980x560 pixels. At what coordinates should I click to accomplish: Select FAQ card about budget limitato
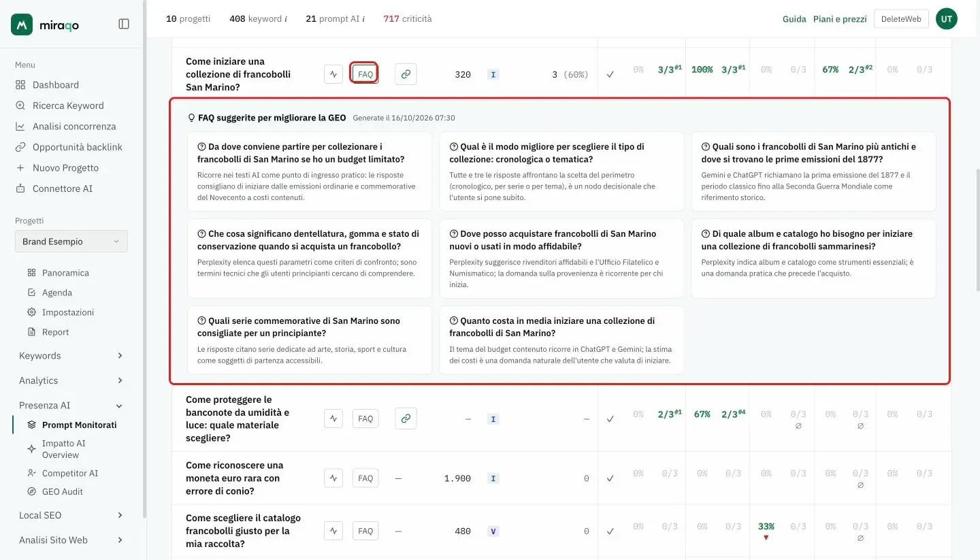click(x=310, y=171)
